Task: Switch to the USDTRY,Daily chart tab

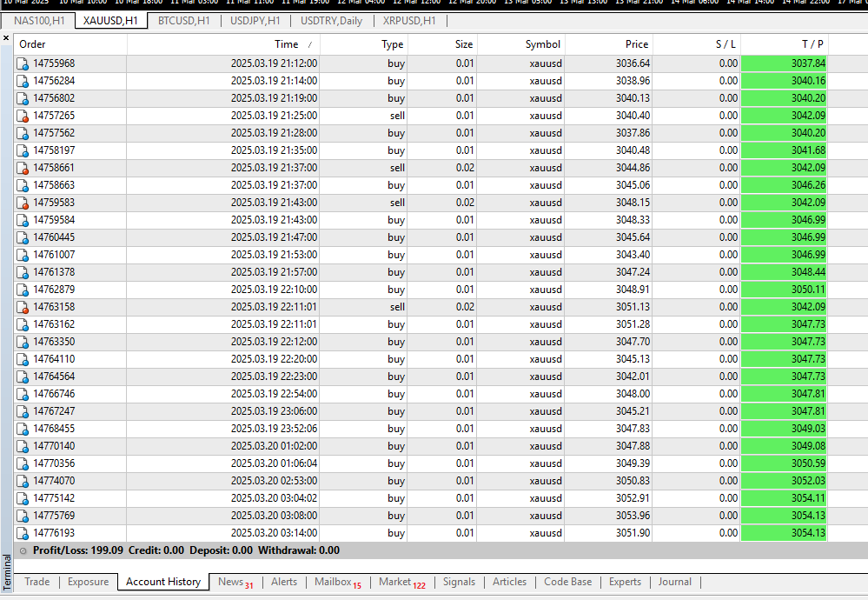Action: (331, 21)
